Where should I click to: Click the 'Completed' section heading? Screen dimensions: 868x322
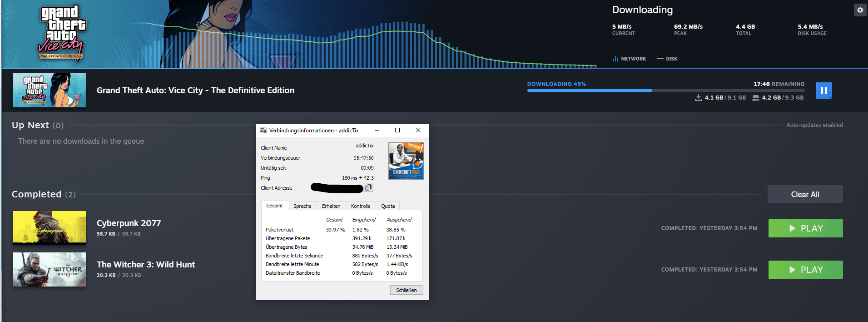coord(36,194)
